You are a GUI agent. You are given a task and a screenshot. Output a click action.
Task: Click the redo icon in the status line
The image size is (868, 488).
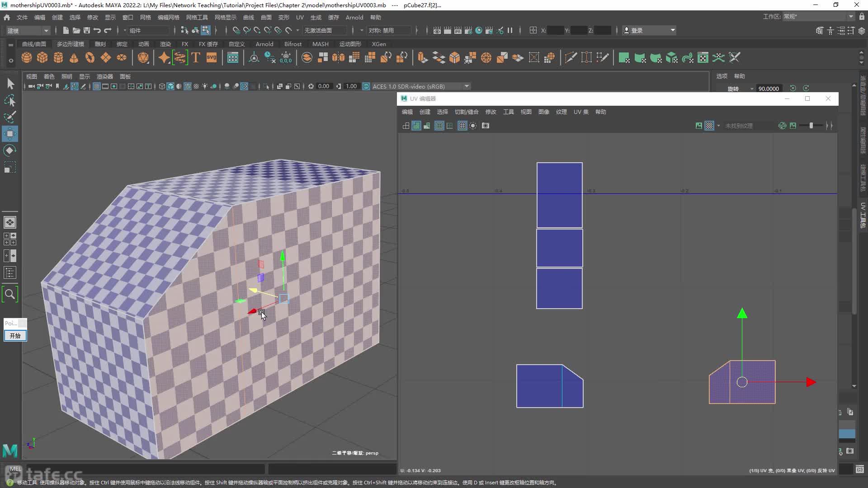click(108, 30)
